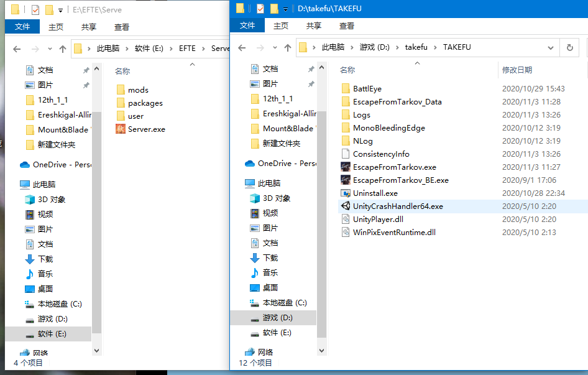Open the 文件 menu in the EFTE window
The image size is (588, 375).
(22, 27)
